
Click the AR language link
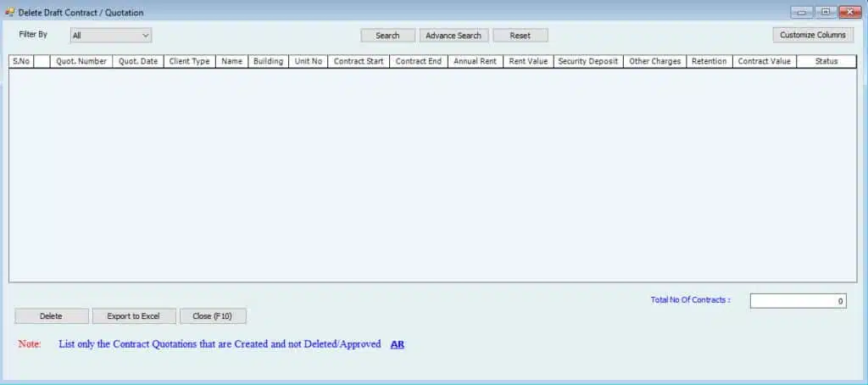[x=398, y=344]
